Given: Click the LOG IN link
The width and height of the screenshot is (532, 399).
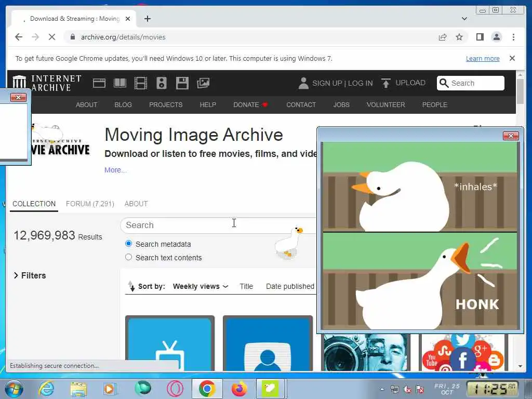Looking at the screenshot, I should coord(361,83).
